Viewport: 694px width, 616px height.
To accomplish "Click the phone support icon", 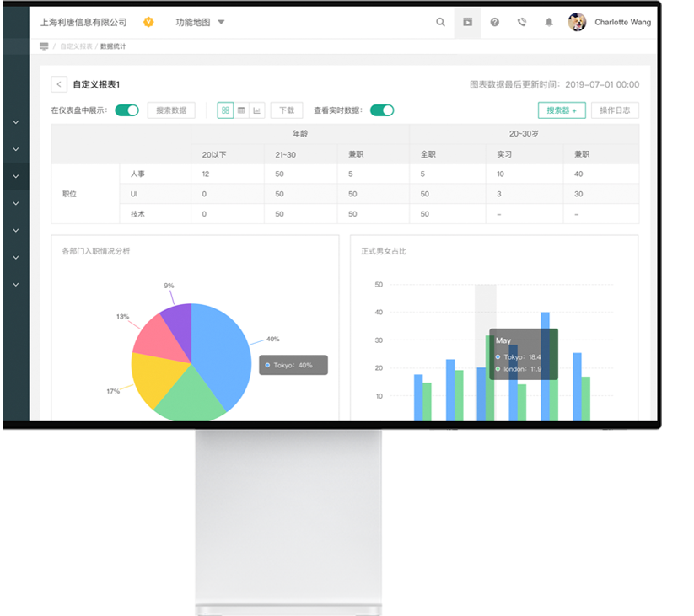I will point(522,23).
